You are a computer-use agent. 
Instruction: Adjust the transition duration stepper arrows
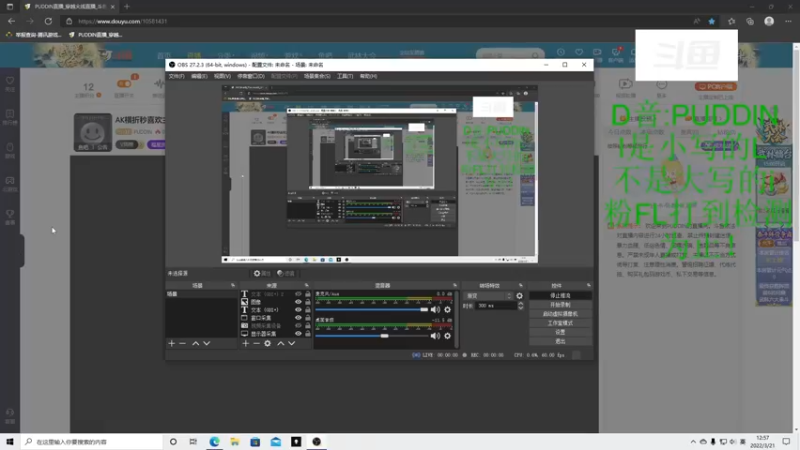coord(520,306)
